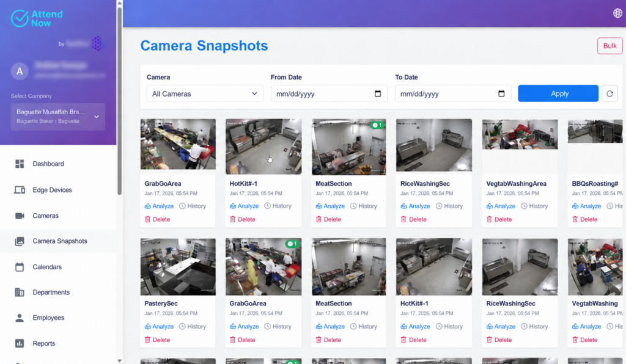626x364 pixels.
Task: Delete the second-row RiceWashingSec snapshot
Action: coord(499,340)
